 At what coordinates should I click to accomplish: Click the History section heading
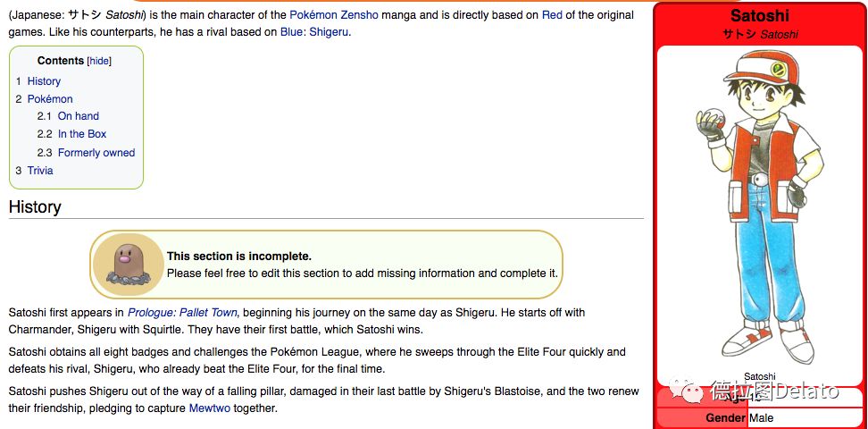[35, 207]
